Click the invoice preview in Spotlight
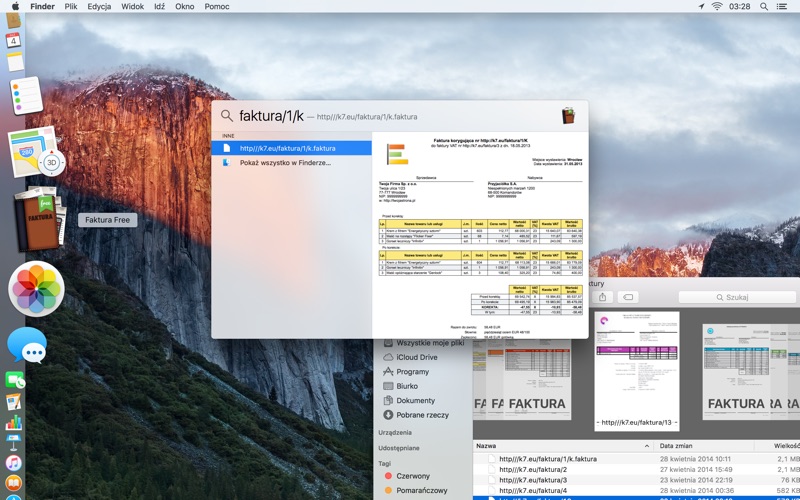This screenshot has width=800, height=500. 480,235
